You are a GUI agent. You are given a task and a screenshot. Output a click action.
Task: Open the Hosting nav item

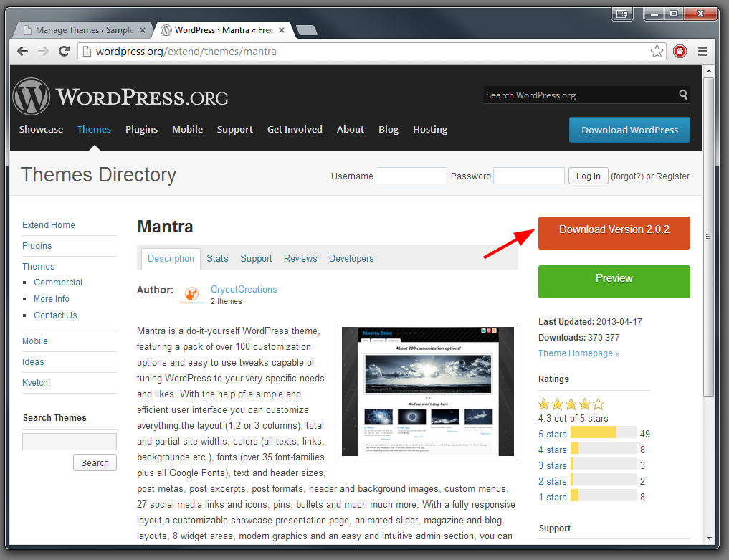430,129
